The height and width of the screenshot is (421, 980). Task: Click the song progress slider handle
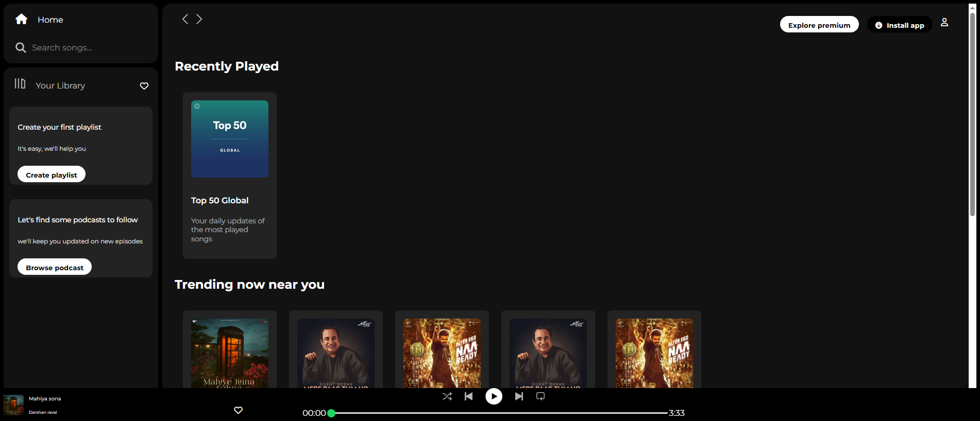331,413
